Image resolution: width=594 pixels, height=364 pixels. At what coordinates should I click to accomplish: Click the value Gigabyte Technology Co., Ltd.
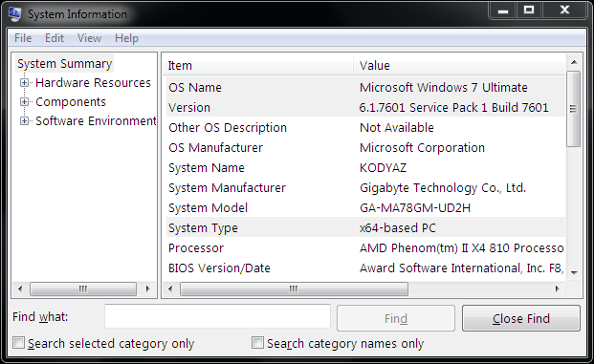tap(443, 187)
